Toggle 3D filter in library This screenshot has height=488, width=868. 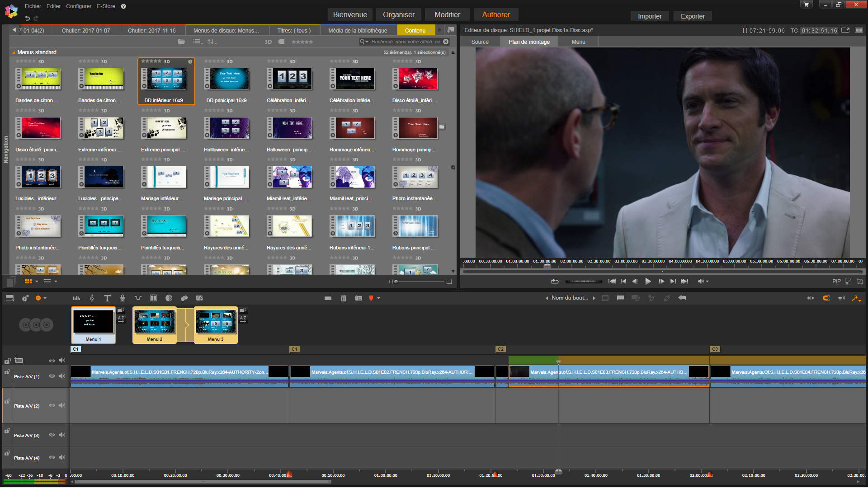coord(268,42)
